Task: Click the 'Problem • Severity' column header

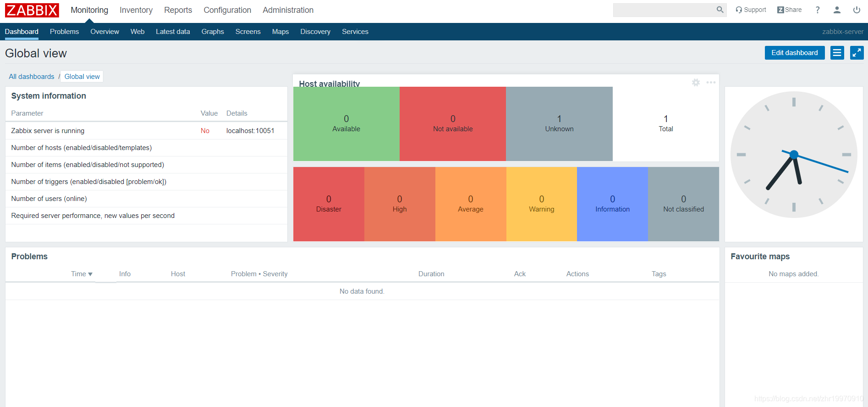Action: pyautogui.click(x=259, y=274)
